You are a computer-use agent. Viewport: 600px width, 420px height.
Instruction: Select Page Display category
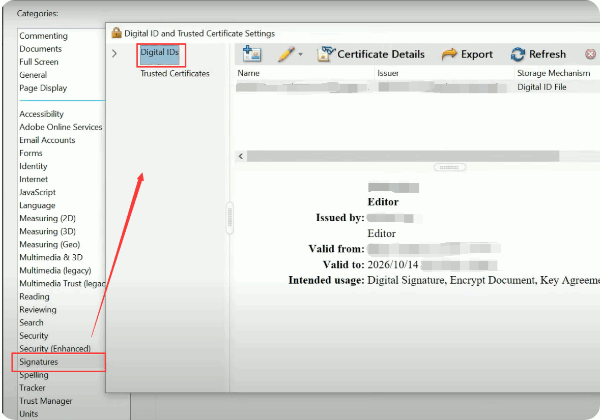[x=43, y=88]
